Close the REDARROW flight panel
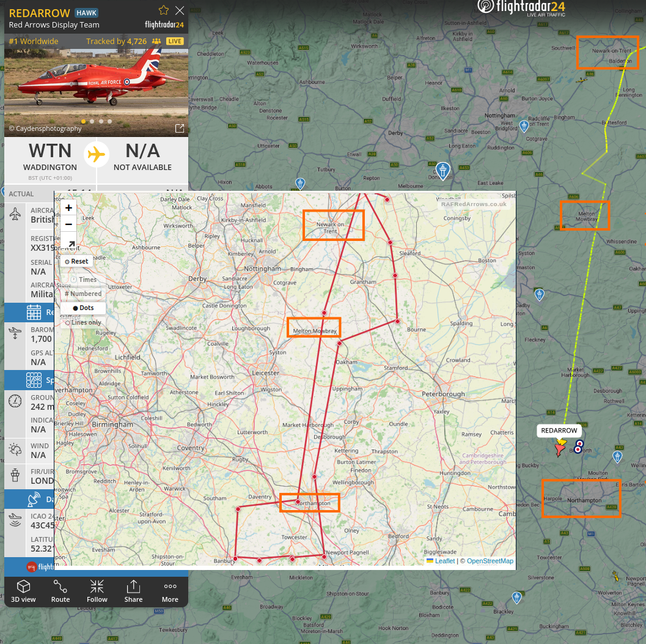Image resolution: width=646 pixels, height=644 pixels. tap(180, 10)
